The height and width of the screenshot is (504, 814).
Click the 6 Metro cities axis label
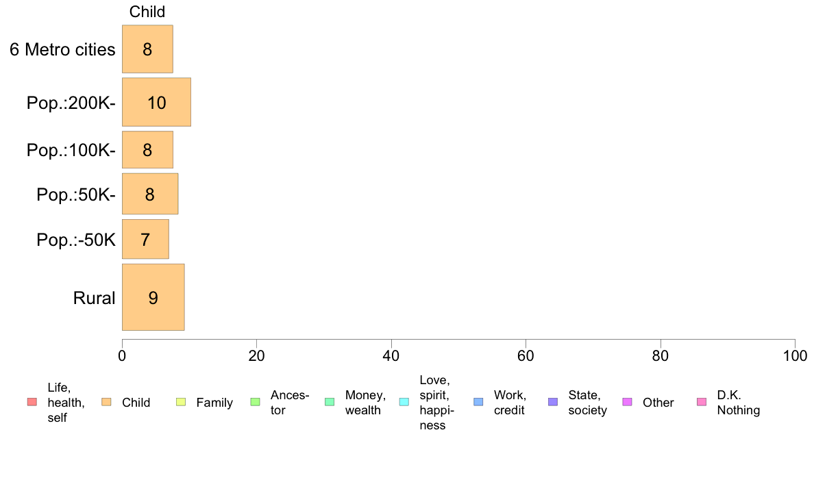click(62, 49)
